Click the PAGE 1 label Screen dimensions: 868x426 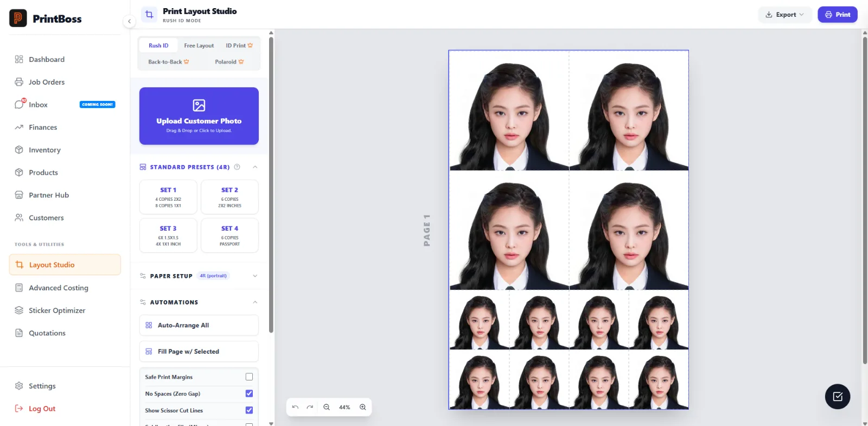(427, 230)
